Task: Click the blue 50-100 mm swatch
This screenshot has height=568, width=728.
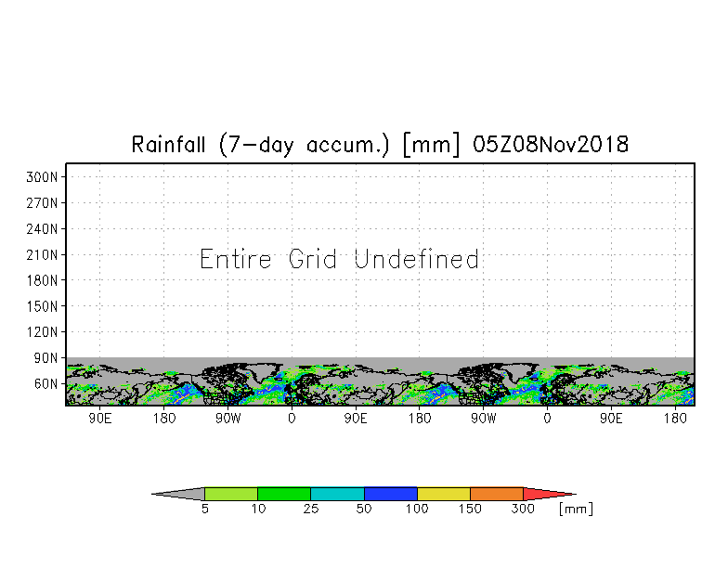Action: 391,494
